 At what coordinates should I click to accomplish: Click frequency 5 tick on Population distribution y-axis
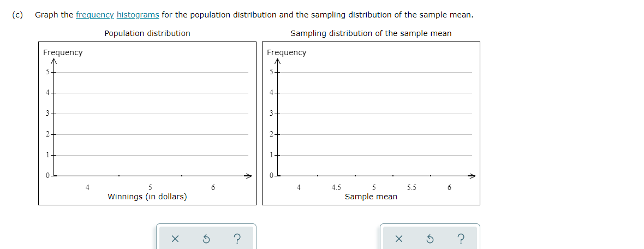coord(47,72)
